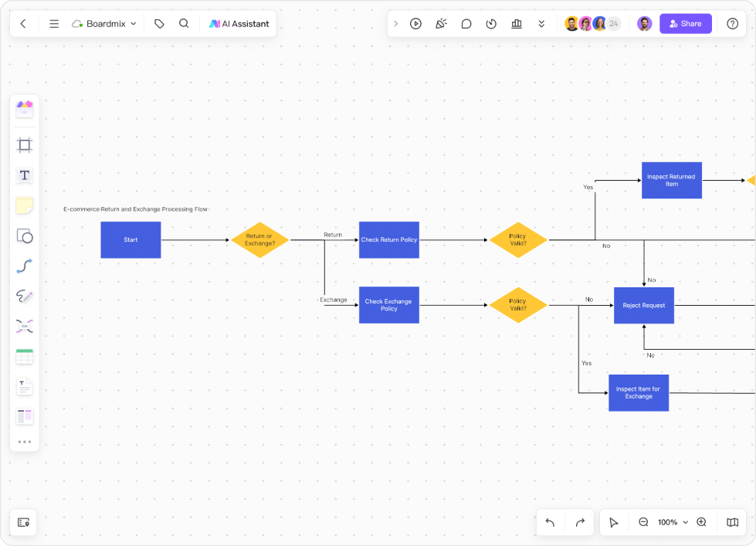The image size is (756, 546).
Task: Open the 100% zoom level dropdown
Action: pyautogui.click(x=673, y=522)
